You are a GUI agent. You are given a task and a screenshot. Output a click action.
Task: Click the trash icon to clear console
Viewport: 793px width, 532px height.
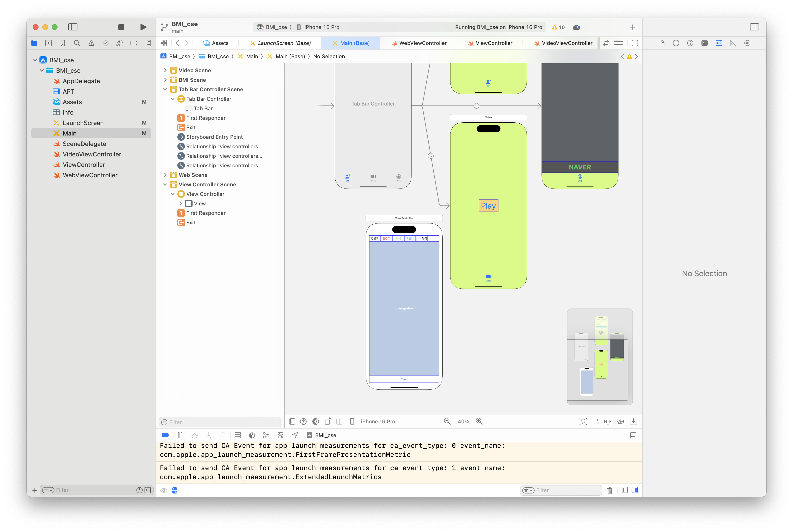tap(609, 490)
